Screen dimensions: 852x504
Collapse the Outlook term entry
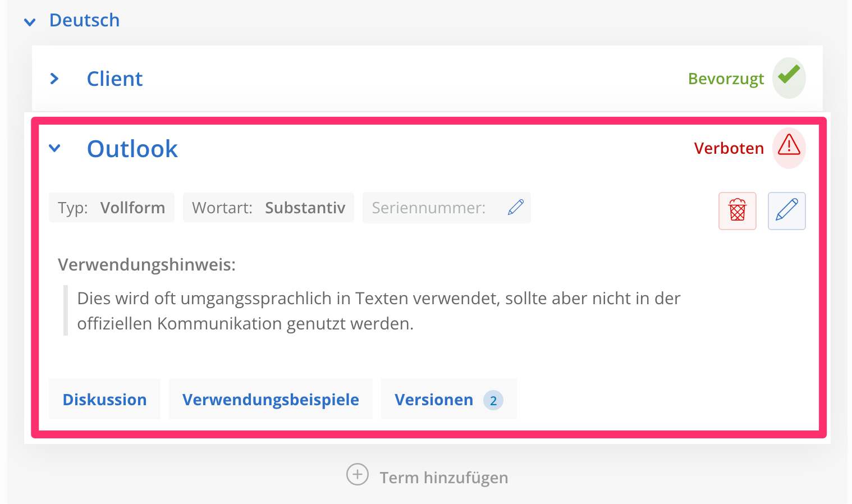[x=54, y=148]
